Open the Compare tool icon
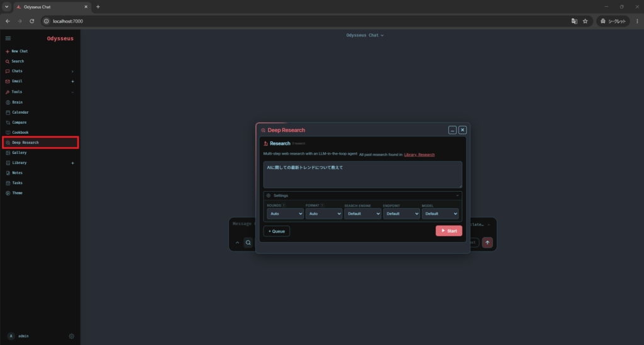The height and width of the screenshot is (345, 644). point(8,123)
